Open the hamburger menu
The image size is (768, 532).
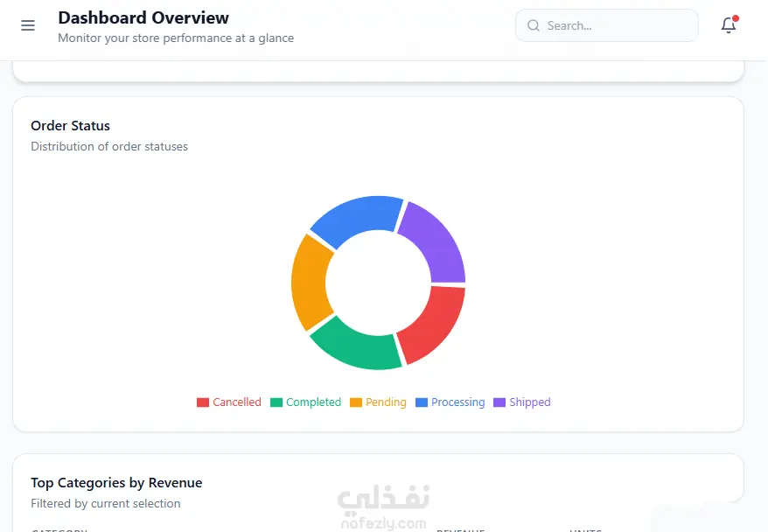pos(28,25)
